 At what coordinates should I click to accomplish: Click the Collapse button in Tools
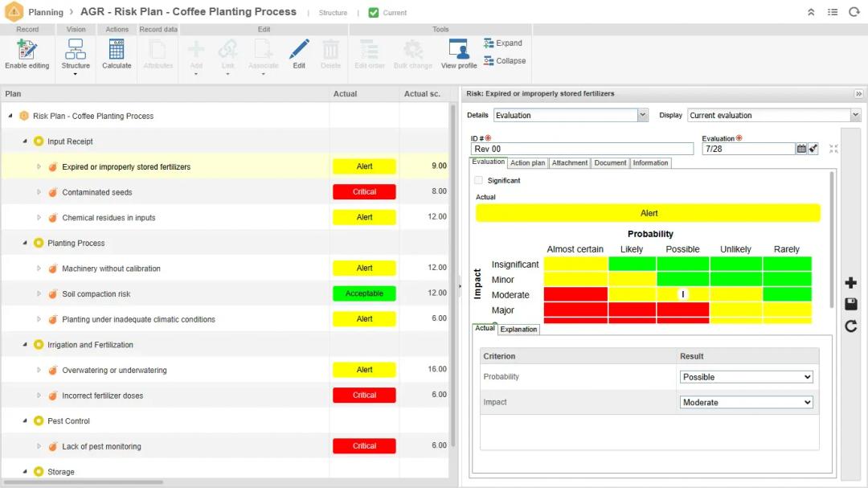click(x=505, y=61)
